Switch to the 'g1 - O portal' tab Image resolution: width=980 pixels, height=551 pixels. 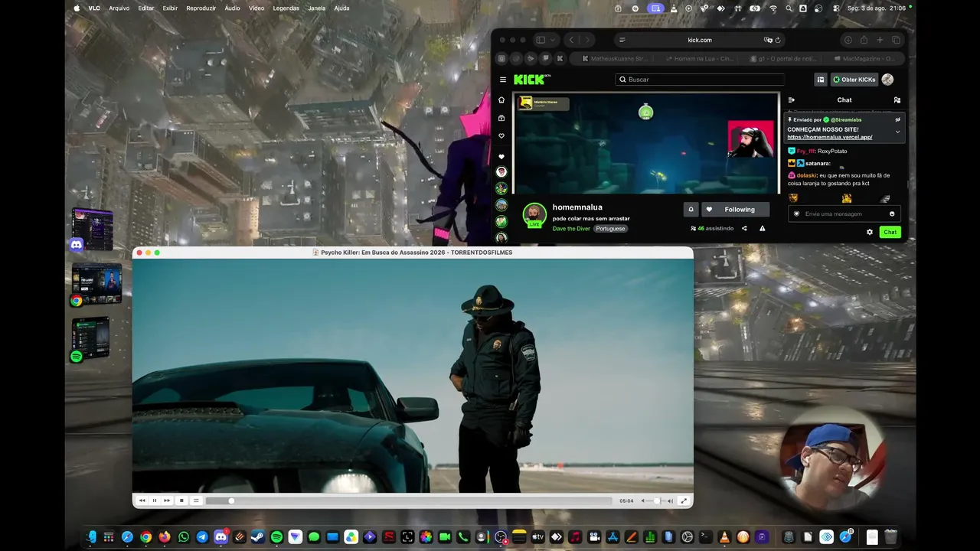click(782, 58)
